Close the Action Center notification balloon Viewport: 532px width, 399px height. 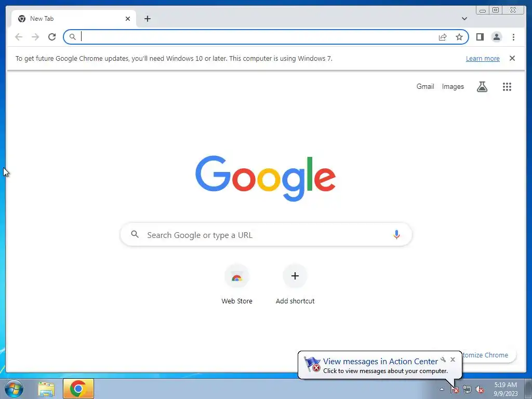pos(453,360)
